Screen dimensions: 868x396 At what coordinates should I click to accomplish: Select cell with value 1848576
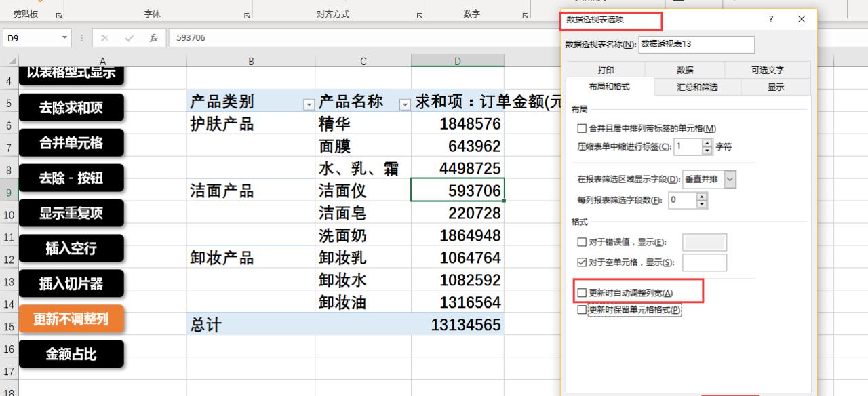[458, 124]
